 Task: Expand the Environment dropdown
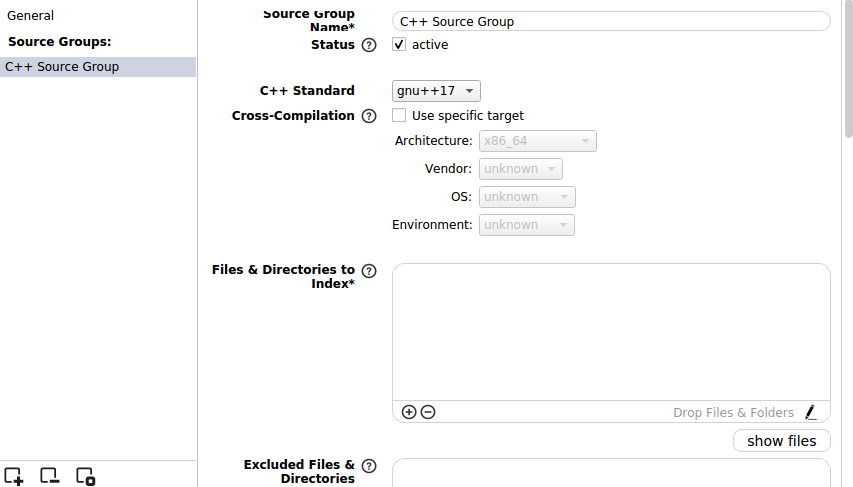point(527,225)
